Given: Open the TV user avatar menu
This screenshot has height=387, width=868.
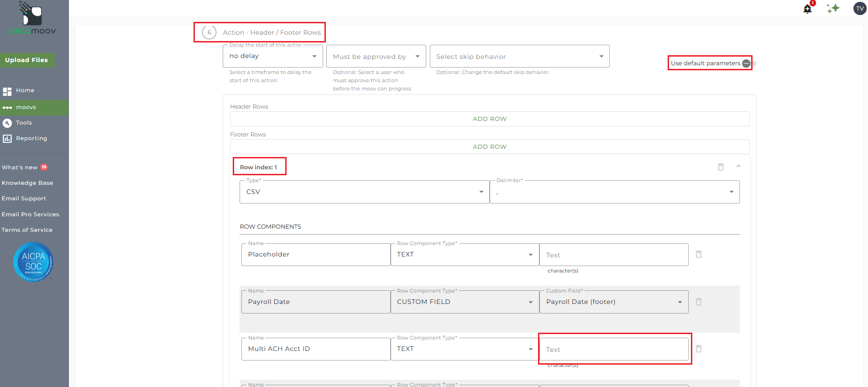Looking at the screenshot, I should pyautogui.click(x=860, y=8).
